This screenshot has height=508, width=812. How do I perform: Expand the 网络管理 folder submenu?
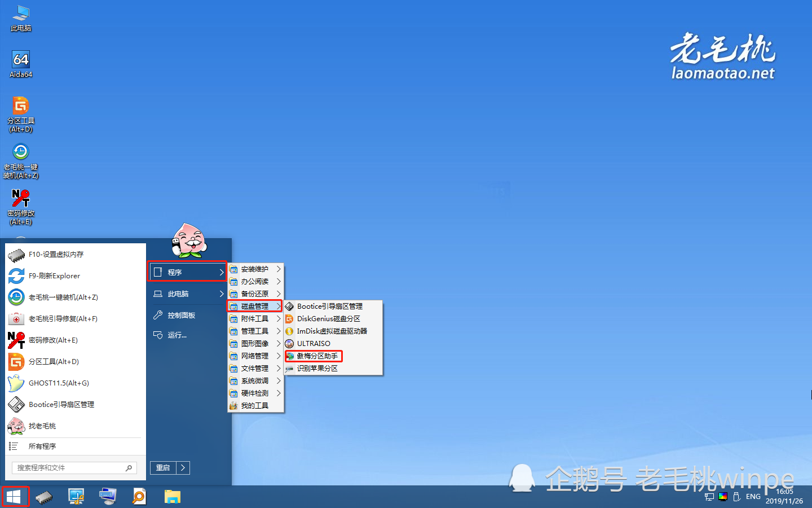[255, 356]
